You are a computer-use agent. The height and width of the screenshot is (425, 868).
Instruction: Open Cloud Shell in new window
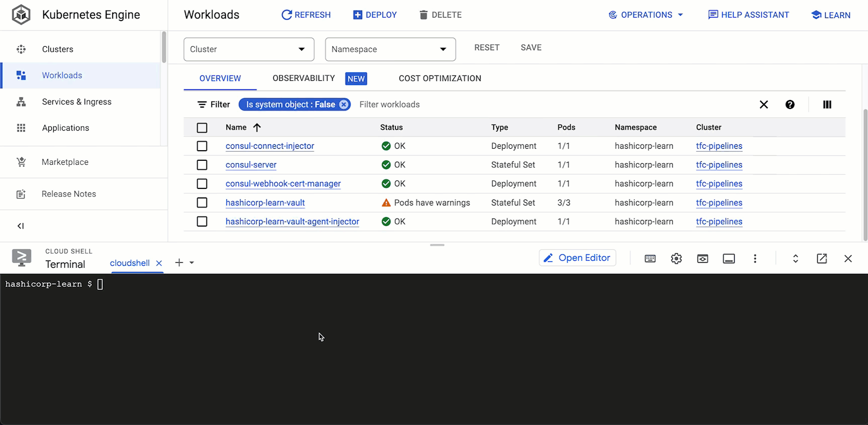click(822, 259)
